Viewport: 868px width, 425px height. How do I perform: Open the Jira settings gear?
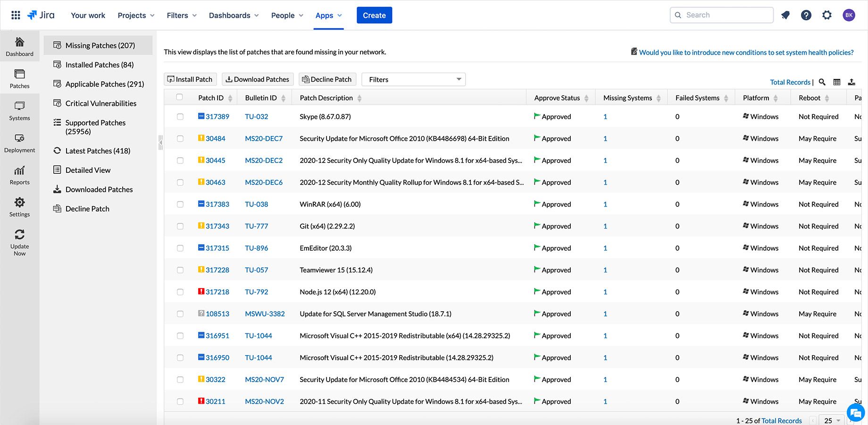click(x=827, y=15)
